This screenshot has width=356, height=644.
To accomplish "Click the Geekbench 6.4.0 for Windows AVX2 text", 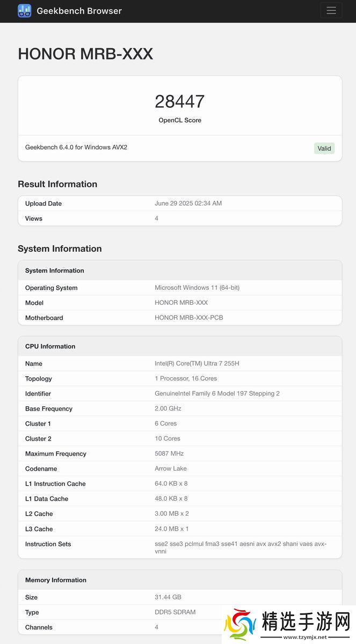I will (76, 147).
